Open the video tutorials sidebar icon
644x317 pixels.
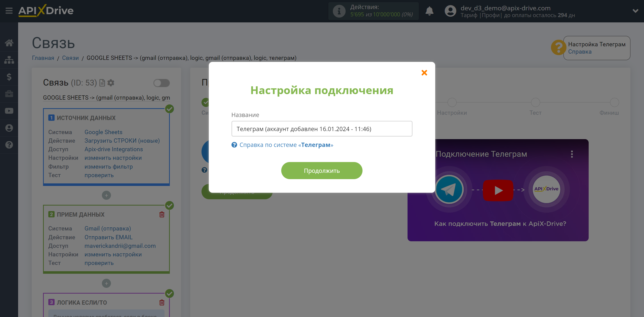coord(9,111)
